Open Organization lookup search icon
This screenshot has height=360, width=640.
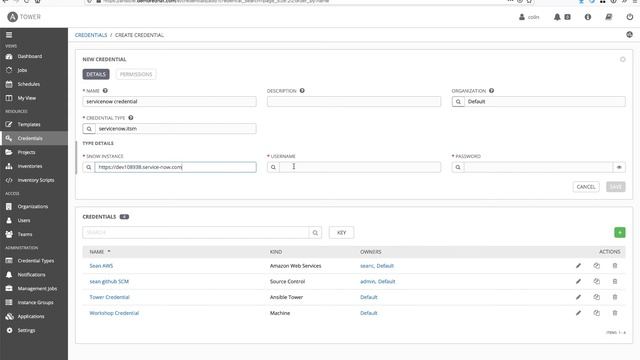coord(458,102)
